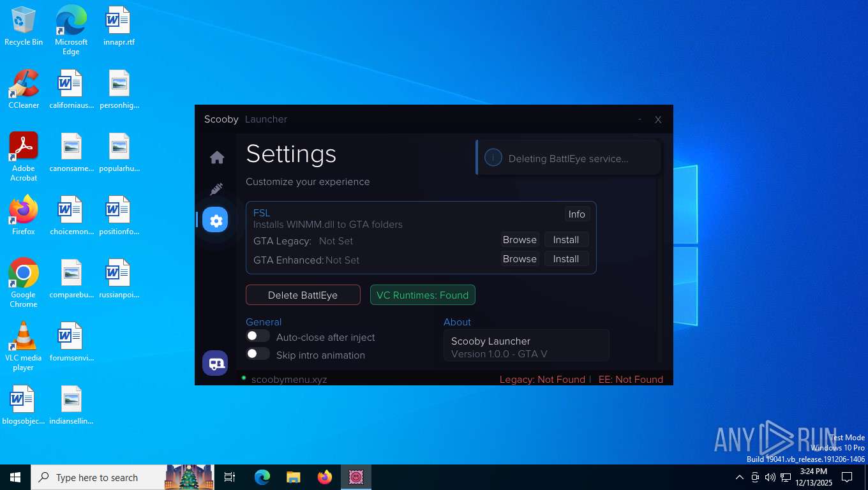Screen dimensions: 868x490
Task: Open Firefox from the taskbar
Action: (325, 477)
